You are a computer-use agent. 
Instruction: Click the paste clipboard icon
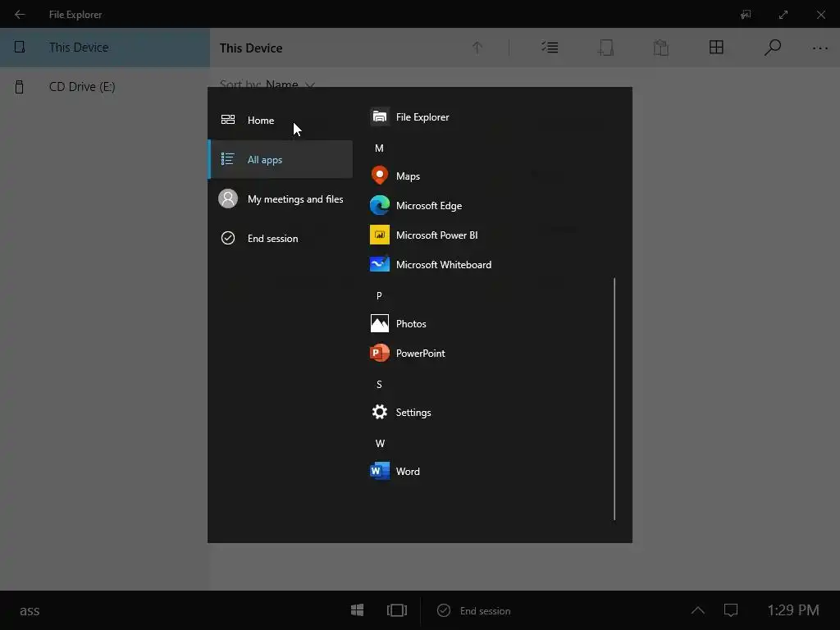point(661,48)
